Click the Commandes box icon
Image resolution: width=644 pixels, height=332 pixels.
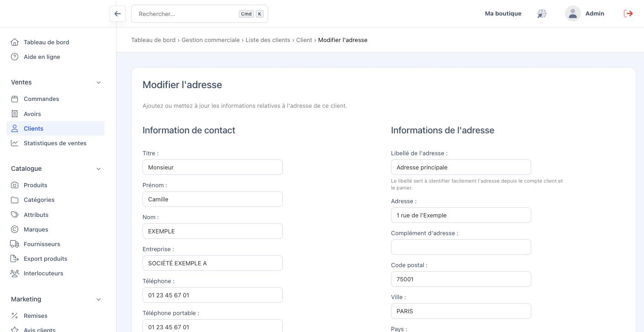(15, 99)
